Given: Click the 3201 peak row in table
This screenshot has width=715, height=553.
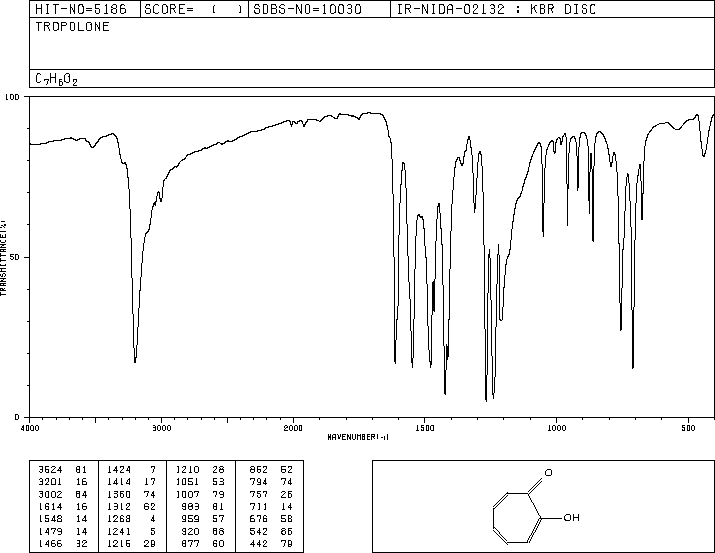Looking at the screenshot, I should pyautogui.click(x=63, y=482).
